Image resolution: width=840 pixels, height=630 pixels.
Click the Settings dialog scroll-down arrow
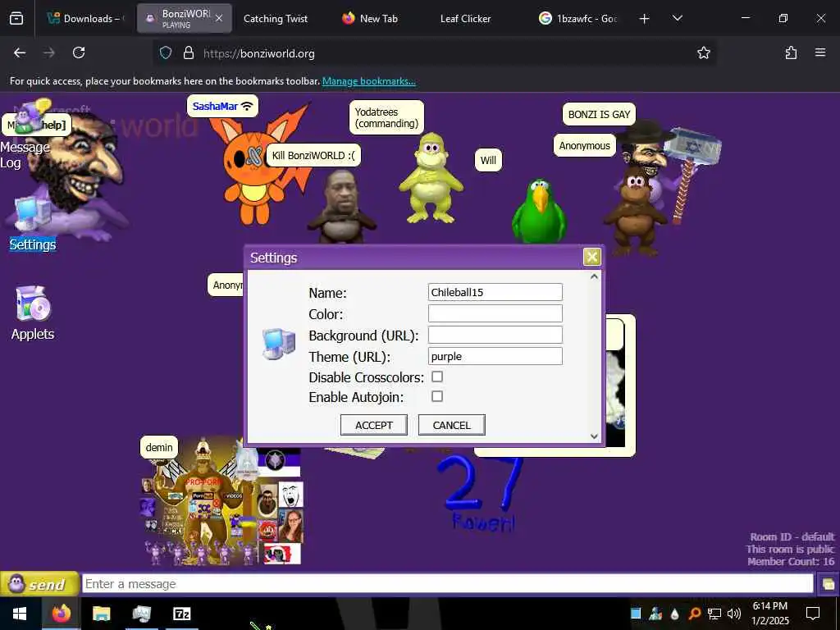(x=594, y=436)
